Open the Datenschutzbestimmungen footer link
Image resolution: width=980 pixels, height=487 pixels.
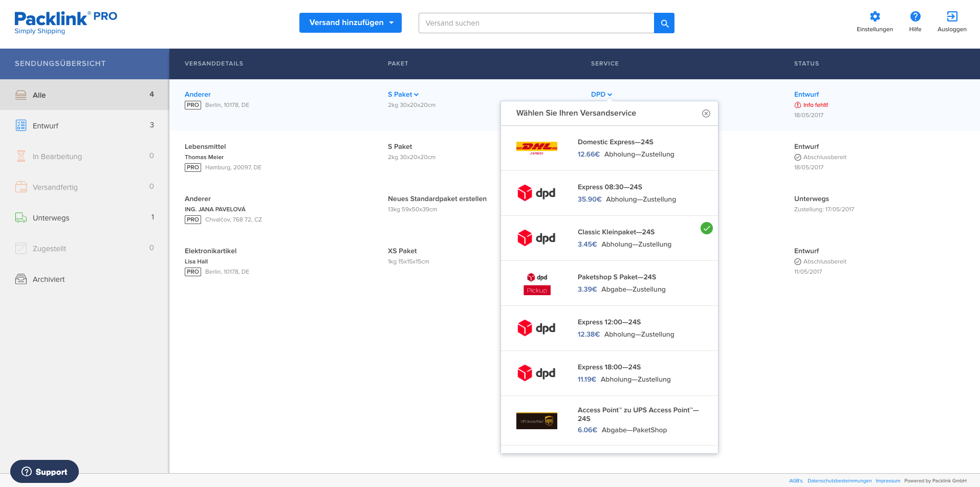(x=840, y=481)
